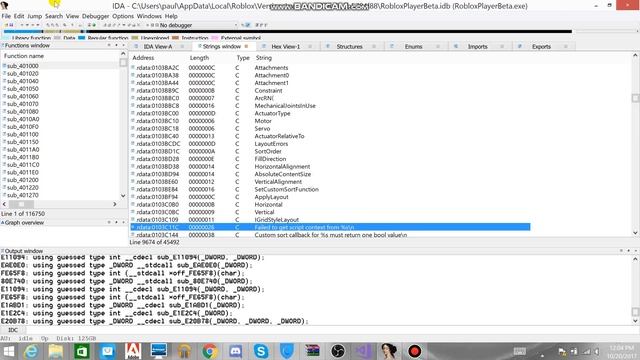Click the Bandicam record icon in taskbar

tap(415, 351)
